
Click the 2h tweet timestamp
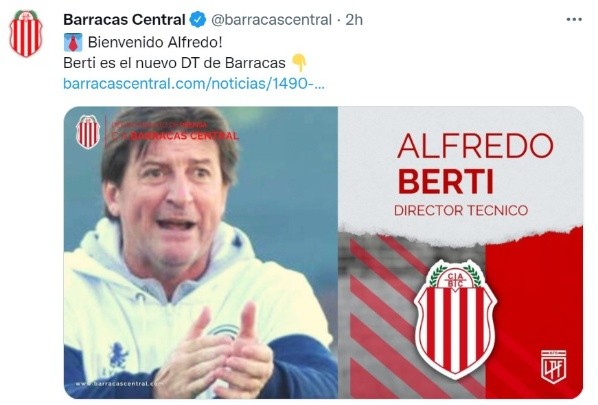354,20
